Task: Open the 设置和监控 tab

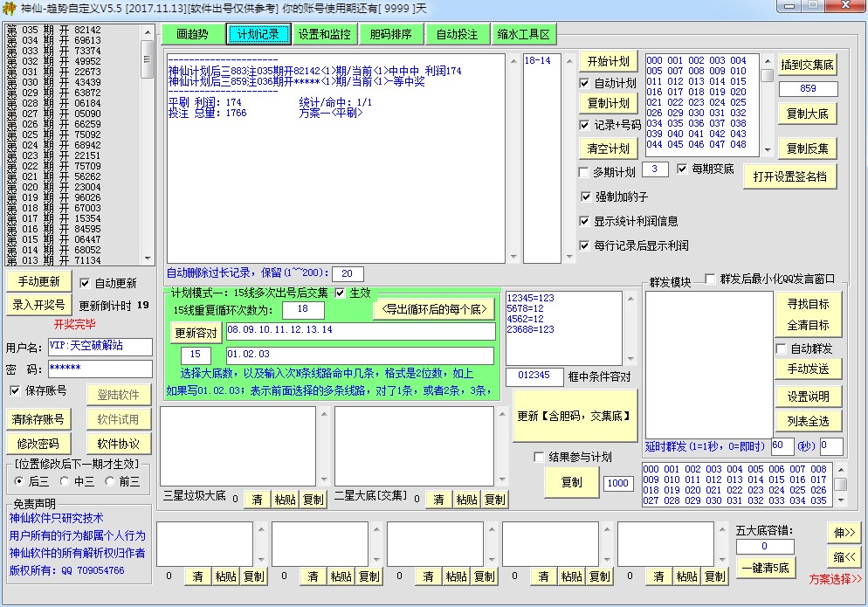Action: [323, 34]
